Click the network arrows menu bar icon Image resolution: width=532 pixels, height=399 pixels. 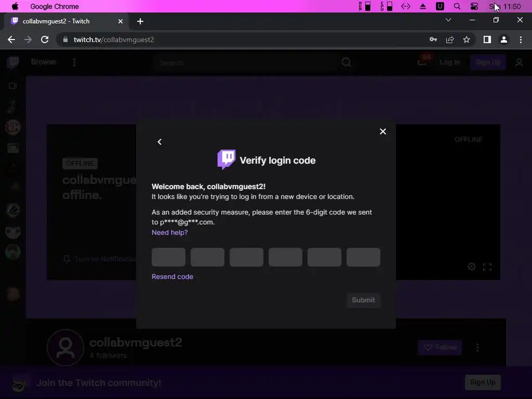pos(406,6)
